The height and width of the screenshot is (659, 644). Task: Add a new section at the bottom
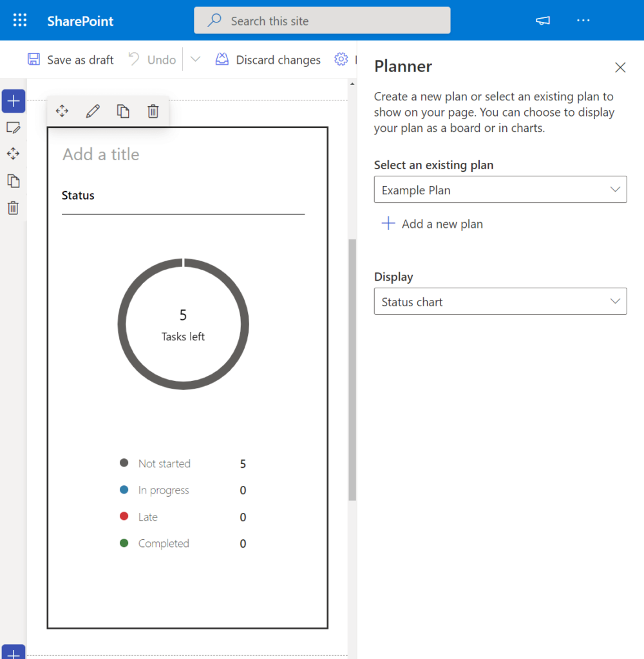[14, 653]
